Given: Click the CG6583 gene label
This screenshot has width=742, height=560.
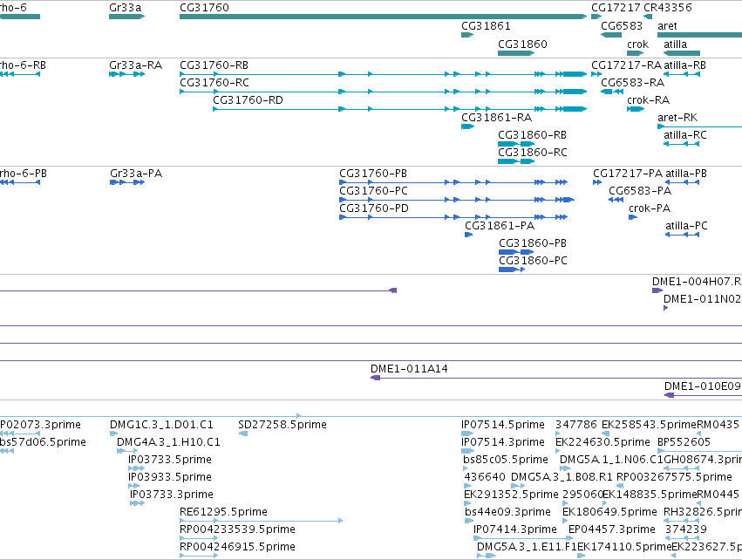Looking at the screenshot, I should pyautogui.click(x=622, y=26).
